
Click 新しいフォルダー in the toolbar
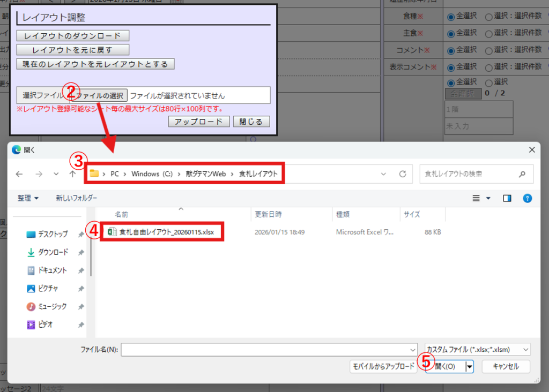pos(76,198)
